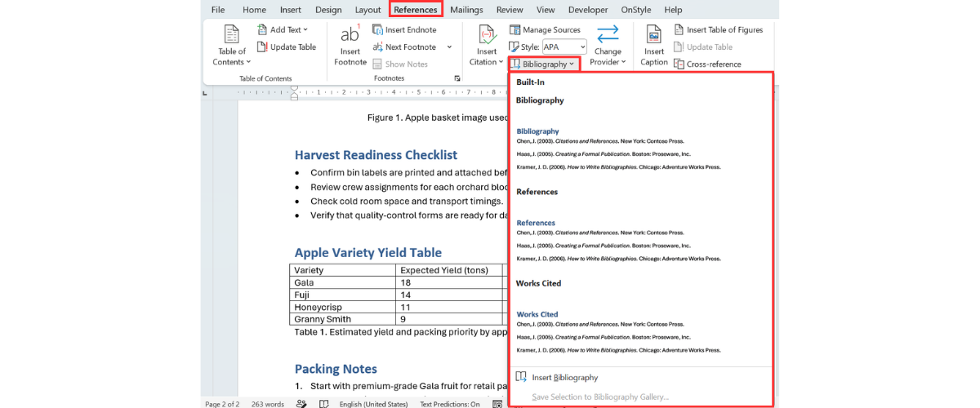Open the Footnotes dialog launcher

click(x=457, y=78)
